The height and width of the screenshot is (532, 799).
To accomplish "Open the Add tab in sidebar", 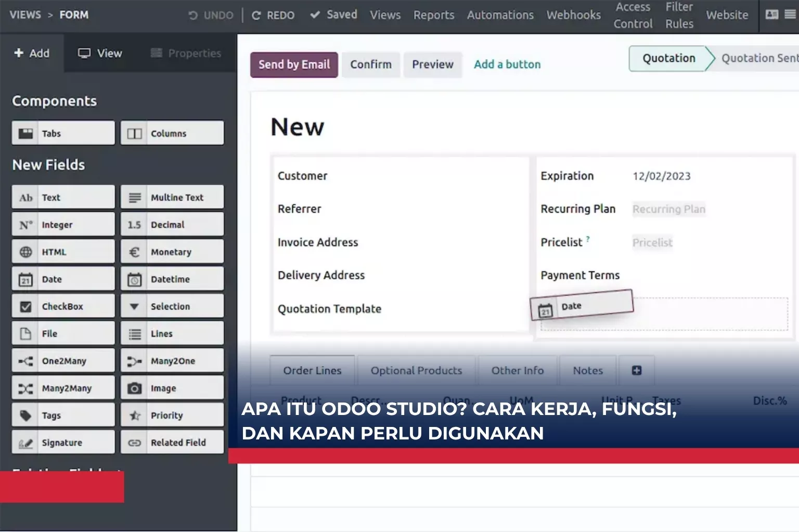I will (x=32, y=53).
